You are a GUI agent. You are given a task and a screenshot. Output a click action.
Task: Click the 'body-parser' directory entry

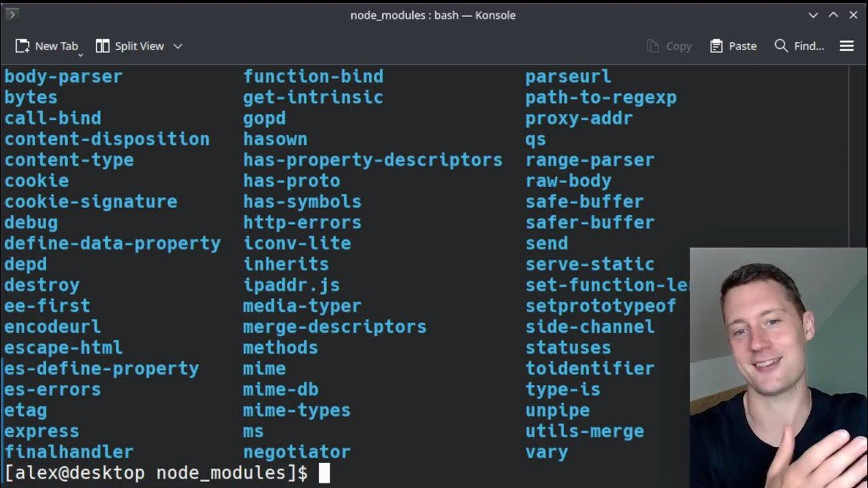63,77
